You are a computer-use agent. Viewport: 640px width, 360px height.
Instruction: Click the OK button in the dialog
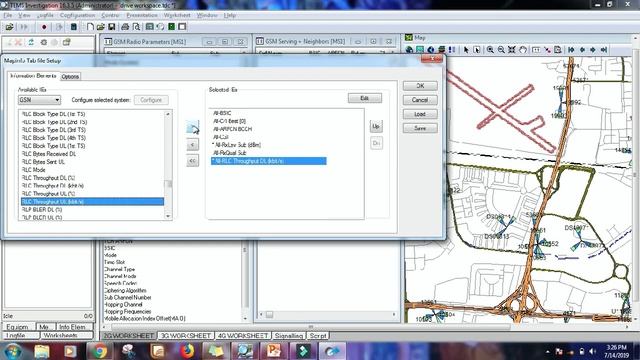tap(420, 86)
